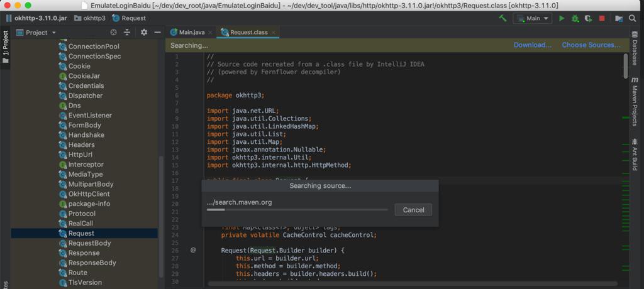Toggle the 1: Project side tab
Image resolution: width=644 pixels, height=289 pixels.
pos(5,46)
